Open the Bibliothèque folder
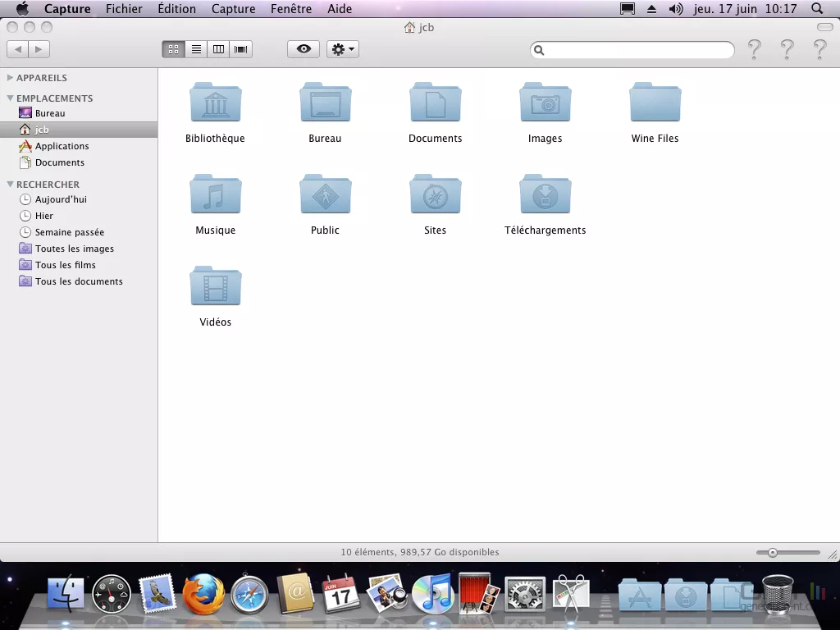The height and width of the screenshot is (630, 840). (215, 104)
